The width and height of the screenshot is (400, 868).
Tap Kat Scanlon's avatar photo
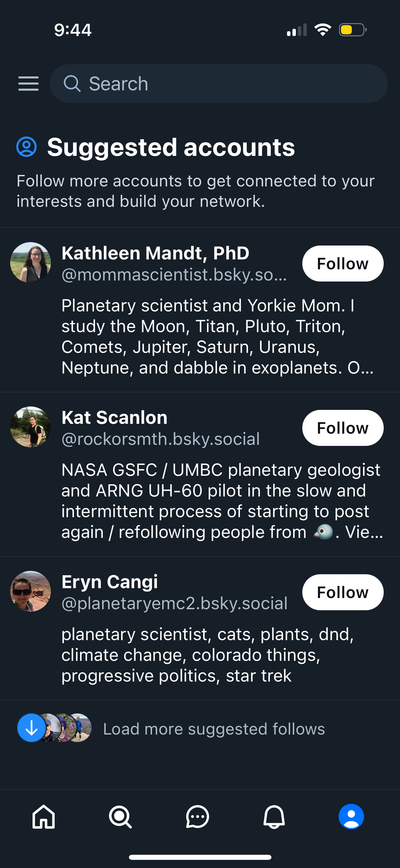tap(31, 427)
